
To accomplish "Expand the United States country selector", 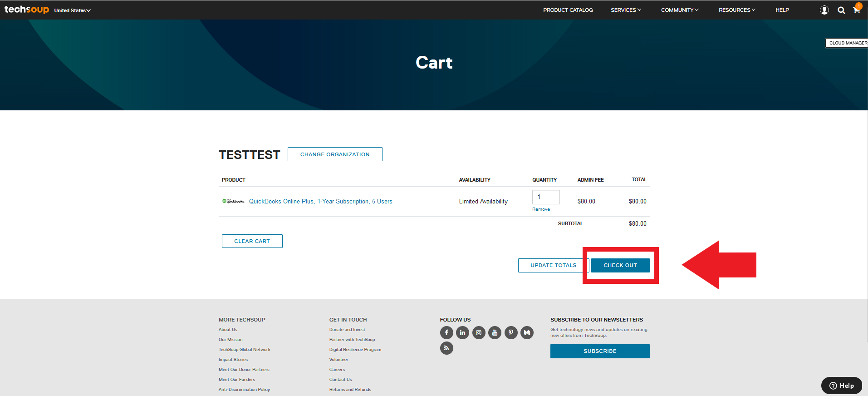I will tap(72, 10).
